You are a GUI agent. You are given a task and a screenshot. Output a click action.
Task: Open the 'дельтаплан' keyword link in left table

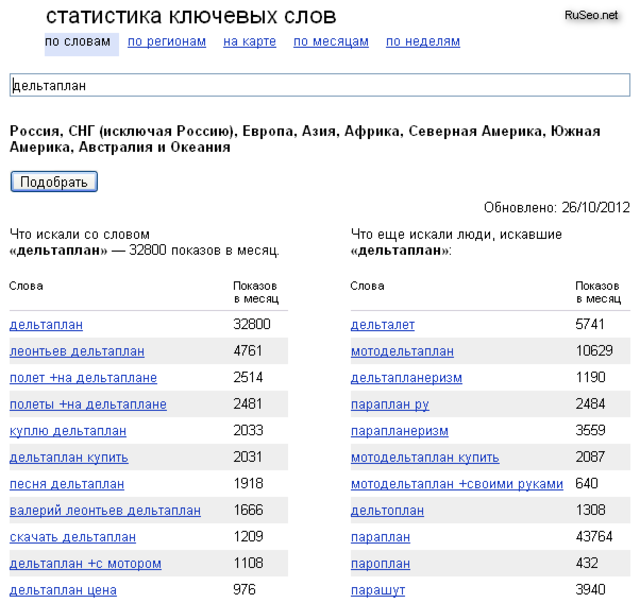coord(46,325)
